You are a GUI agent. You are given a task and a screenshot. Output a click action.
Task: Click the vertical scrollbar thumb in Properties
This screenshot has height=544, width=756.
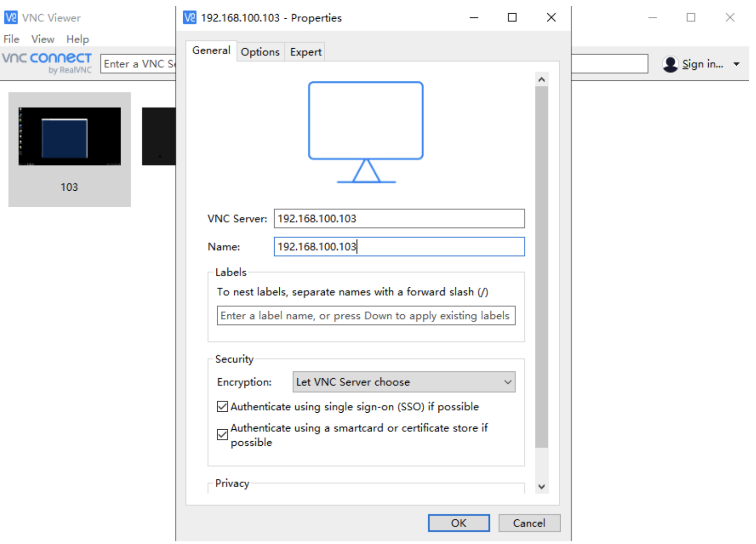coord(542,267)
